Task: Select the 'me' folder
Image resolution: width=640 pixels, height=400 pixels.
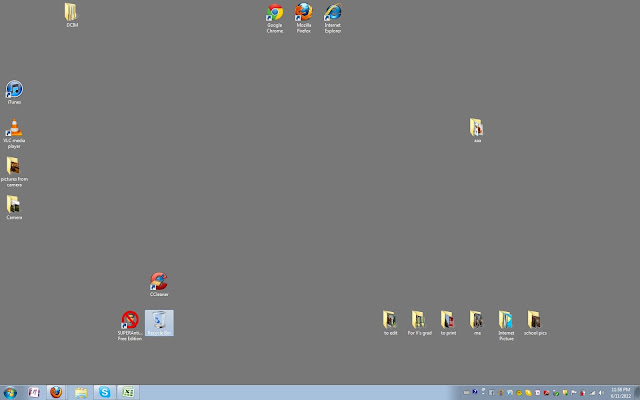Action: tap(477, 323)
